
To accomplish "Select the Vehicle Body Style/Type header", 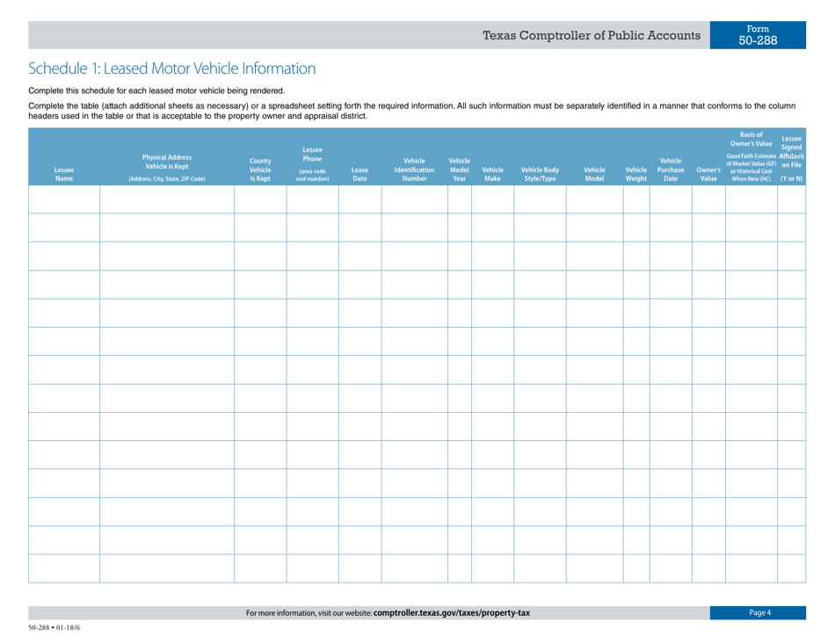I will [542, 173].
